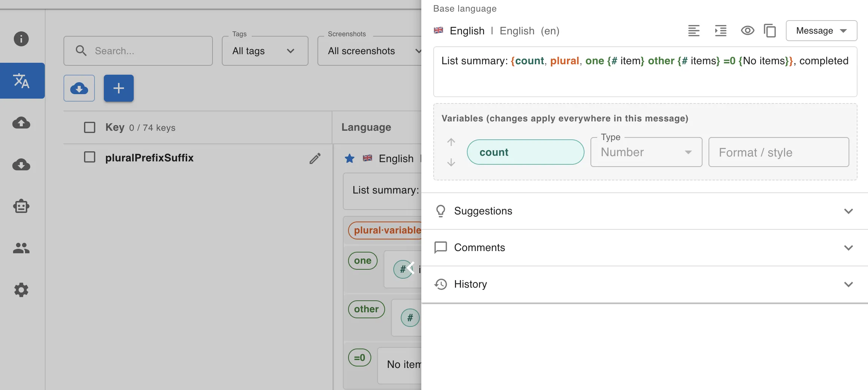This screenshot has width=868, height=390.
Task: Click the History clock icon
Action: click(441, 284)
